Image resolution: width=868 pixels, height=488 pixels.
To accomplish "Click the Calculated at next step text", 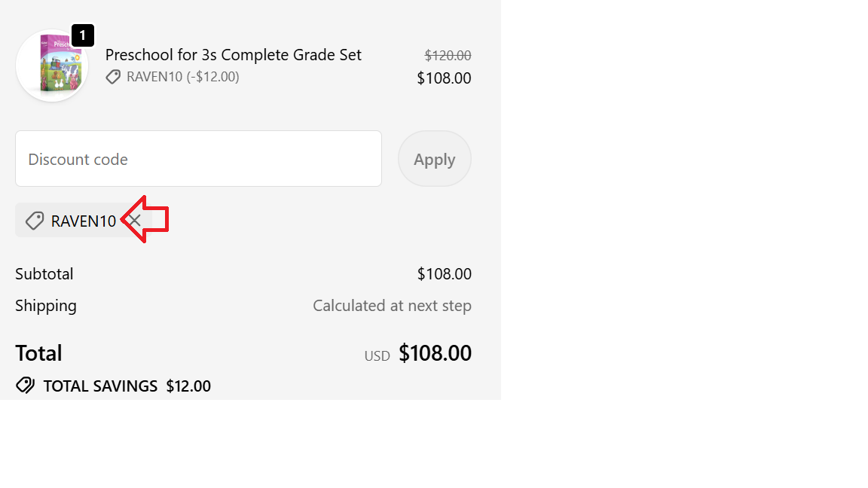I will tap(392, 305).
